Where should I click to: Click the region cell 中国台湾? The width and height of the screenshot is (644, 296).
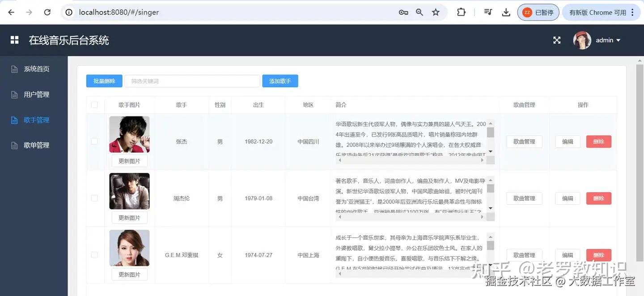[x=308, y=198]
